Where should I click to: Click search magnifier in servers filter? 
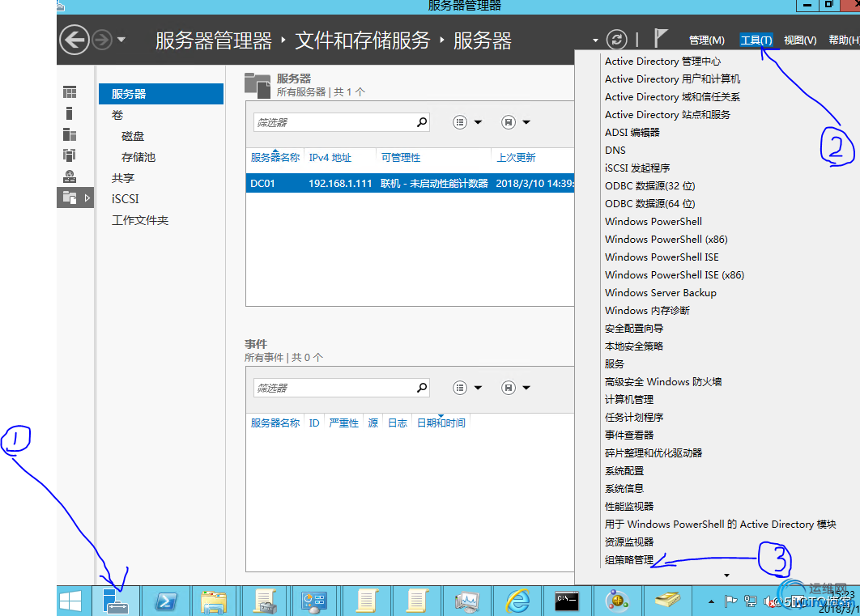(x=421, y=122)
